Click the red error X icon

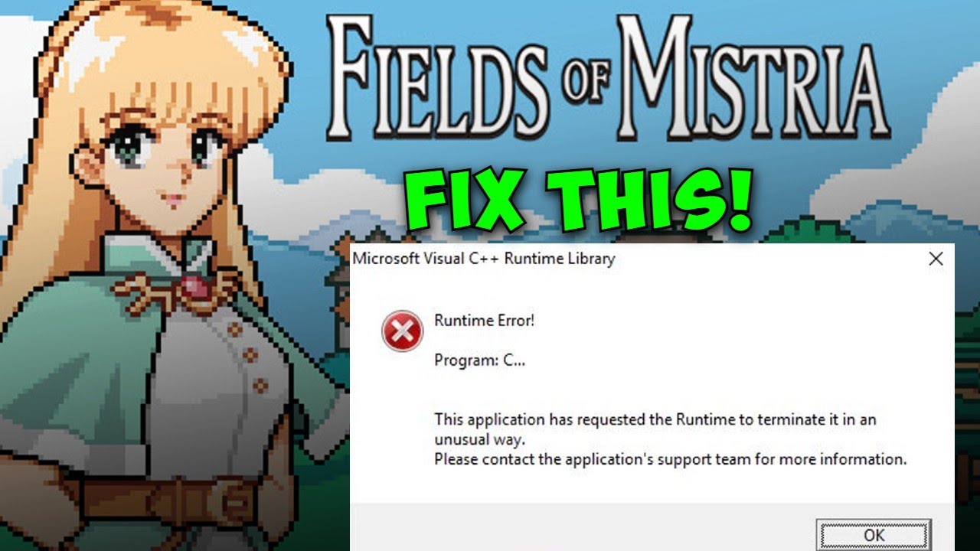[402, 331]
